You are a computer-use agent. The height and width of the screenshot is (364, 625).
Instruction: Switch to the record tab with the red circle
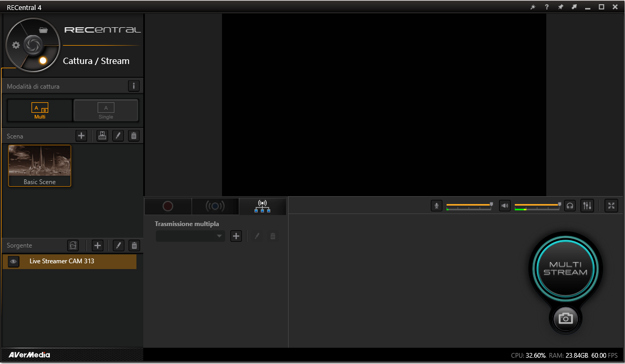coord(168,206)
